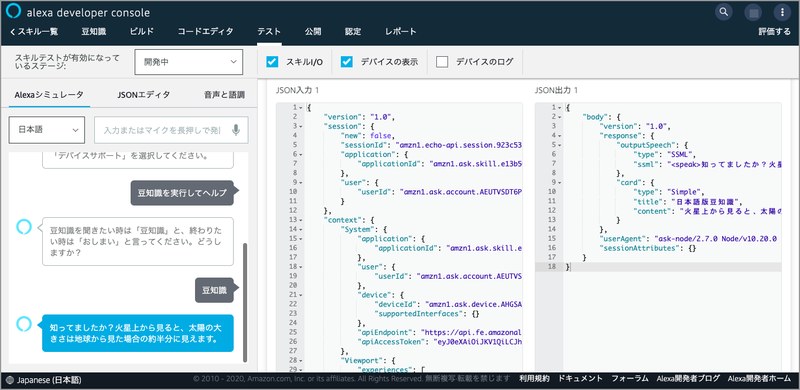Image resolution: width=800 pixels, height=390 pixels.
Task: Open the 豆知識 skill tab
Action: tap(93, 32)
